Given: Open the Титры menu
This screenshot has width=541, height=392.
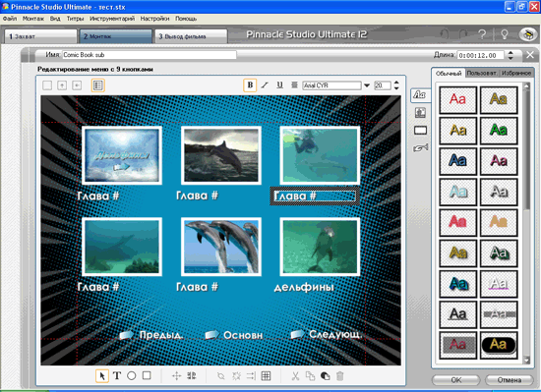Looking at the screenshot, I should (75, 19).
